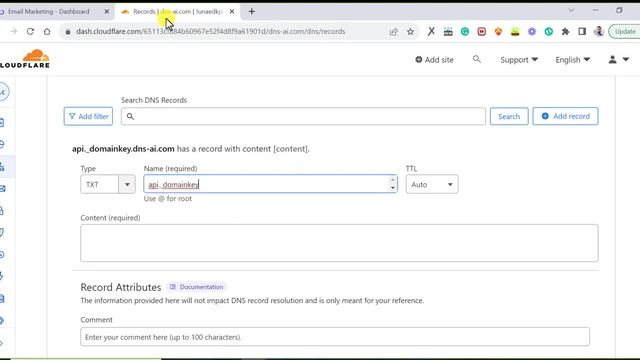Go to the browser home page

pos(47,31)
